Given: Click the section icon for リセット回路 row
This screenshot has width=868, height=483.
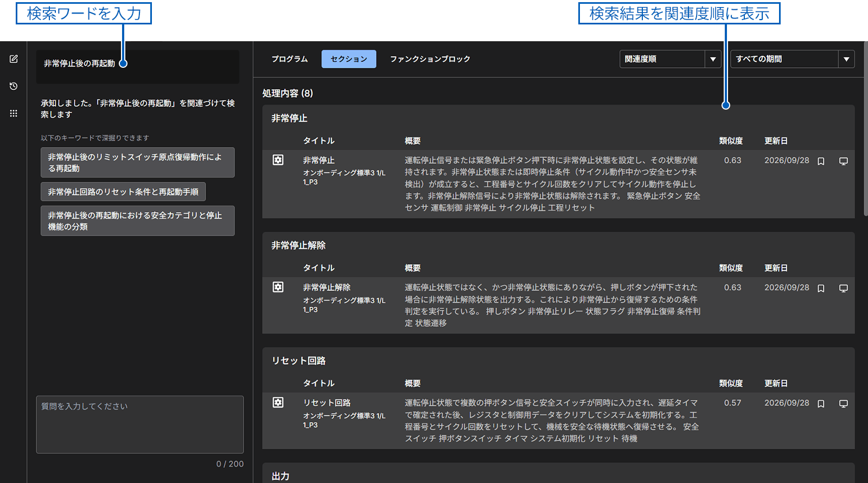Looking at the screenshot, I should coord(278,403).
